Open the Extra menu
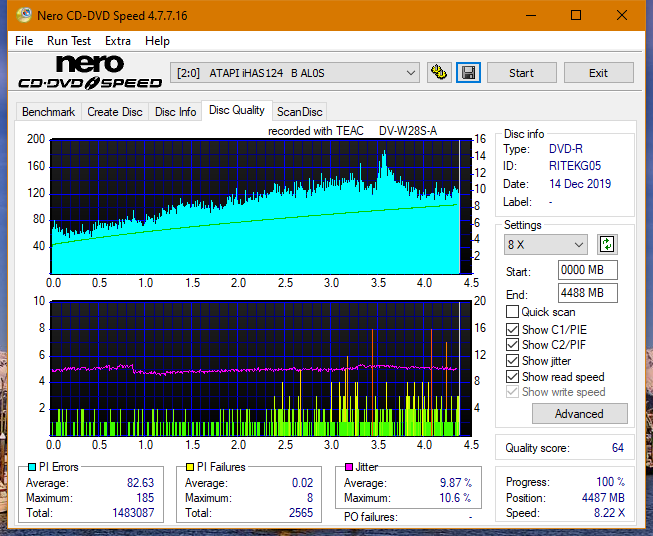 [x=117, y=41]
